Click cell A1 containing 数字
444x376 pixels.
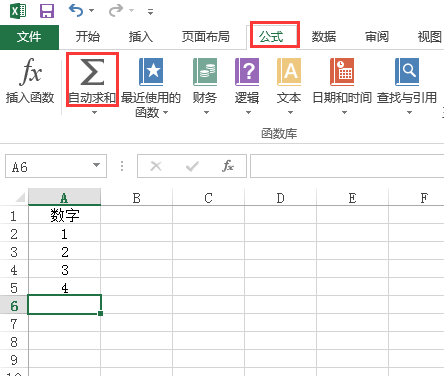click(65, 215)
